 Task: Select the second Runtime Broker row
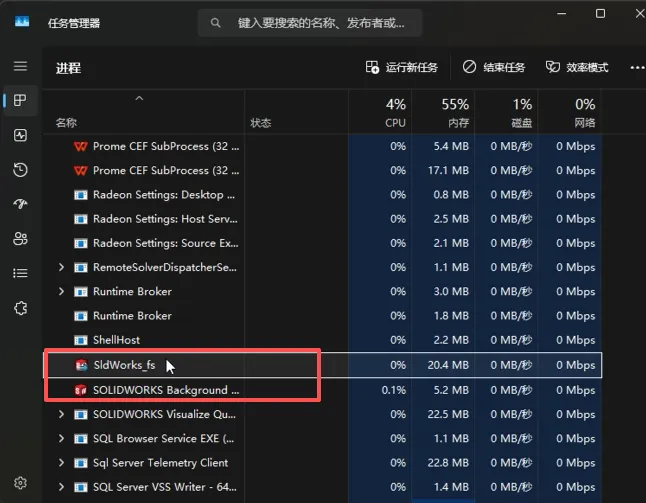(x=323, y=316)
